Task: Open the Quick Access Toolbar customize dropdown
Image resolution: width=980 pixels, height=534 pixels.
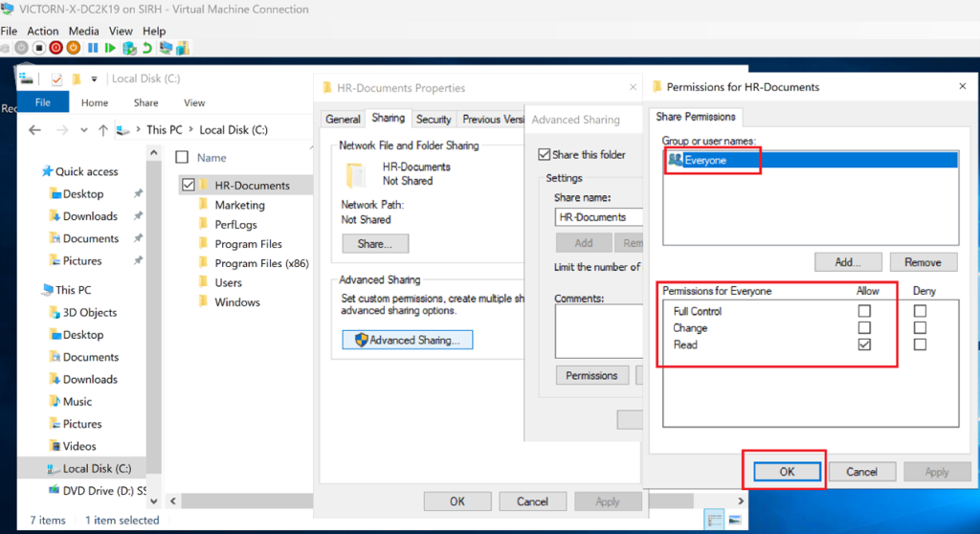Action: tap(94, 78)
